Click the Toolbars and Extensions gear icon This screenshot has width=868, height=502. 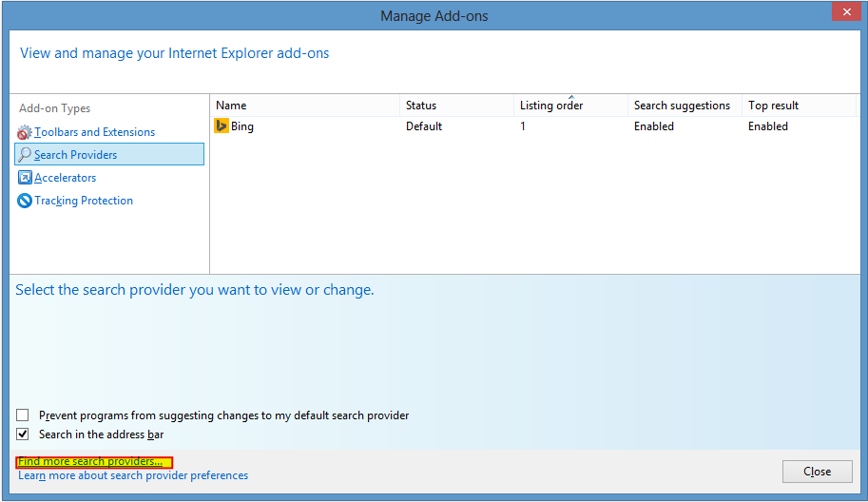[x=25, y=133]
